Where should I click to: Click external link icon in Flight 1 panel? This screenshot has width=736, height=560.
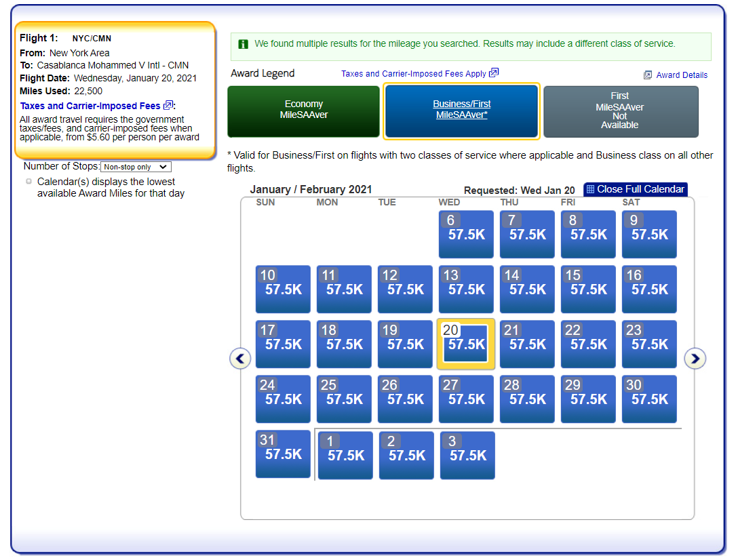168,106
